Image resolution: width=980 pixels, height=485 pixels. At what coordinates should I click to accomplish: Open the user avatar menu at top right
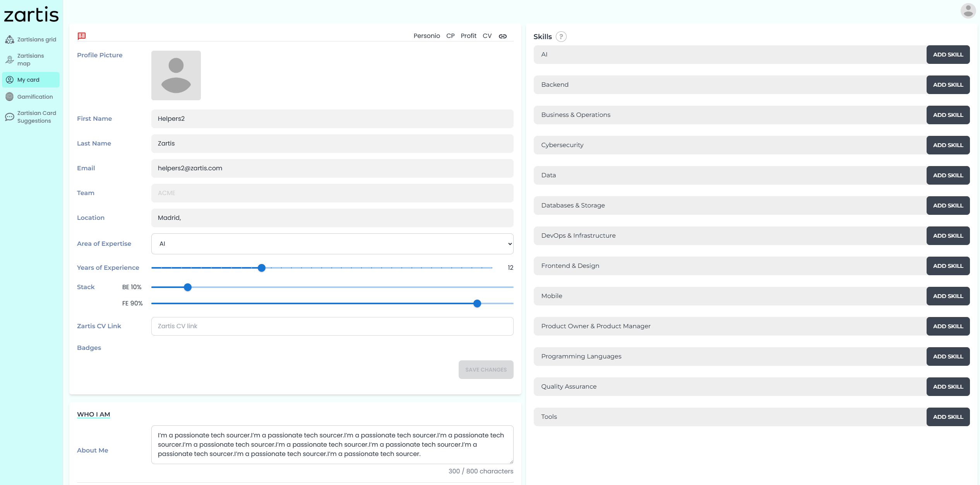click(968, 11)
